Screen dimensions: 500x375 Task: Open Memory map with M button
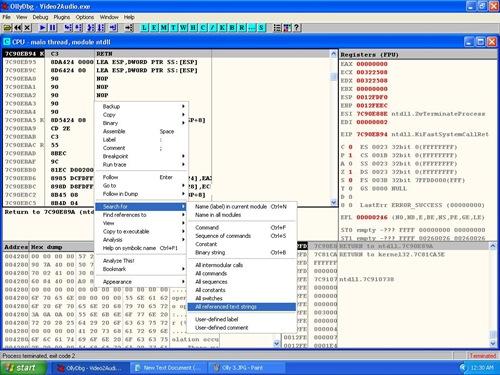tap(164, 28)
